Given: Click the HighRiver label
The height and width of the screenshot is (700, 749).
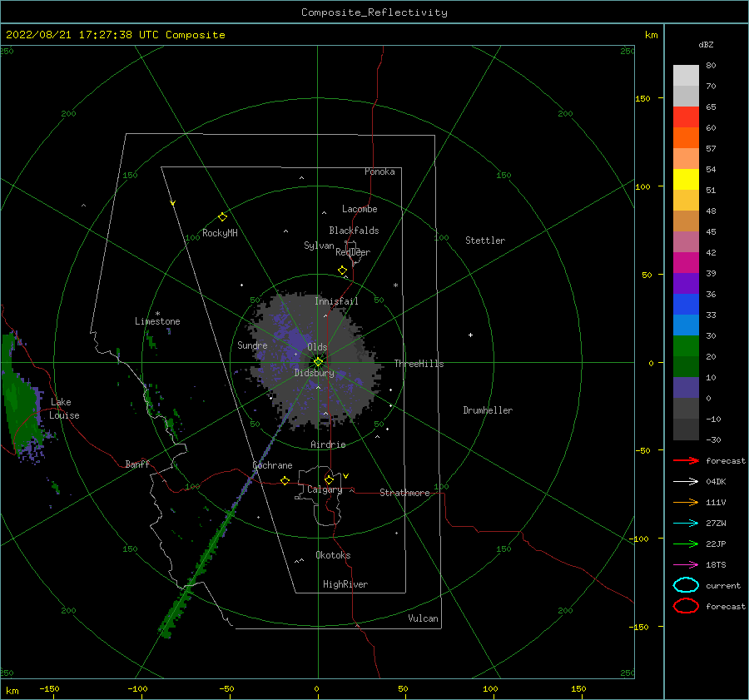Looking at the screenshot, I should tap(345, 585).
